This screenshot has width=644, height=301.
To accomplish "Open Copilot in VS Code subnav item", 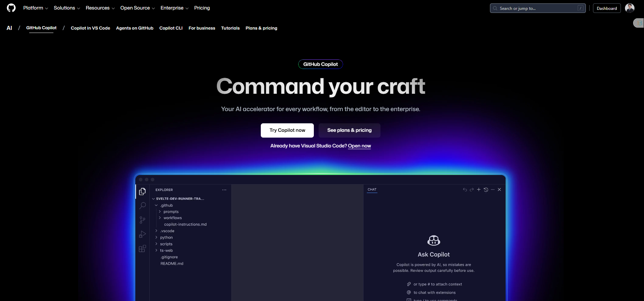I will (90, 28).
